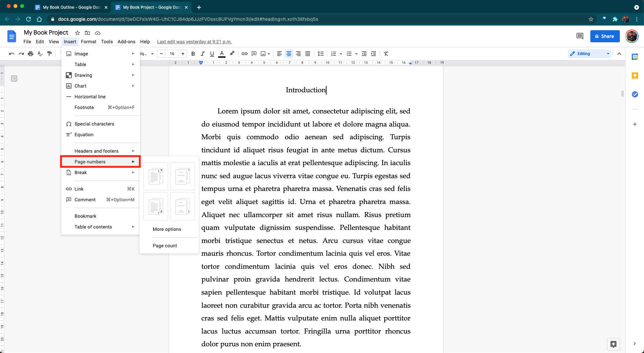Click the Insert link toolbar icon
The image size is (644, 353).
[x=245, y=54]
